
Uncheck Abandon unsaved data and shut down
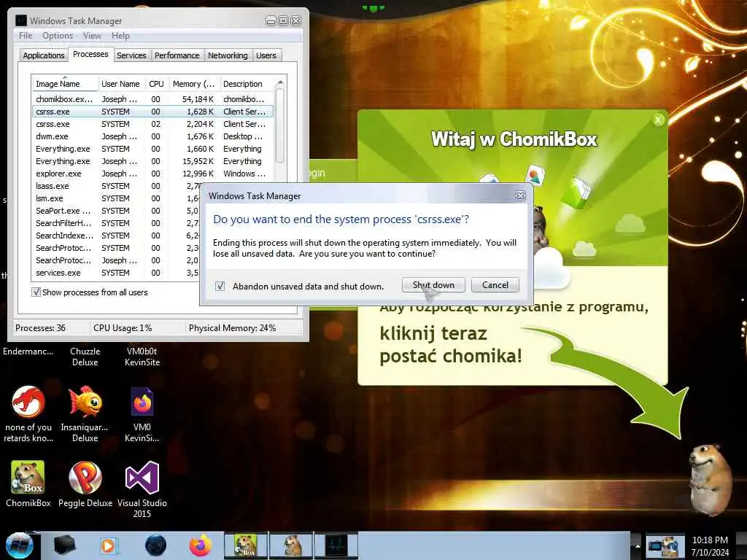point(220,286)
